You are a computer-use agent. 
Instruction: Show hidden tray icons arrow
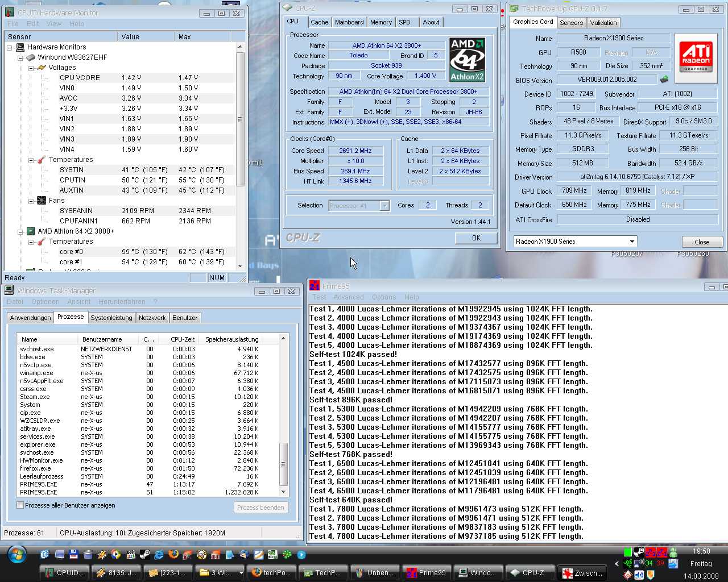coord(617,564)
